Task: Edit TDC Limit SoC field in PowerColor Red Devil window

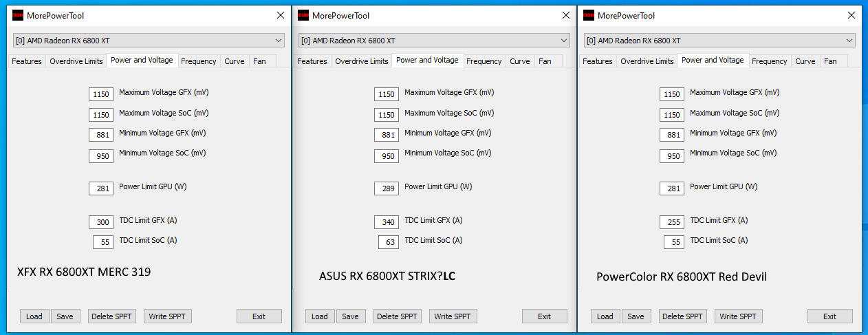Action: tap(674, 242)
